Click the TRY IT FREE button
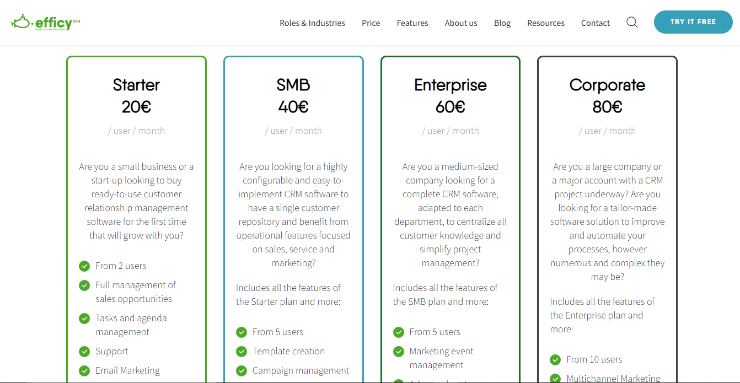Screen dimensions: 740x383 click(693, 22)
